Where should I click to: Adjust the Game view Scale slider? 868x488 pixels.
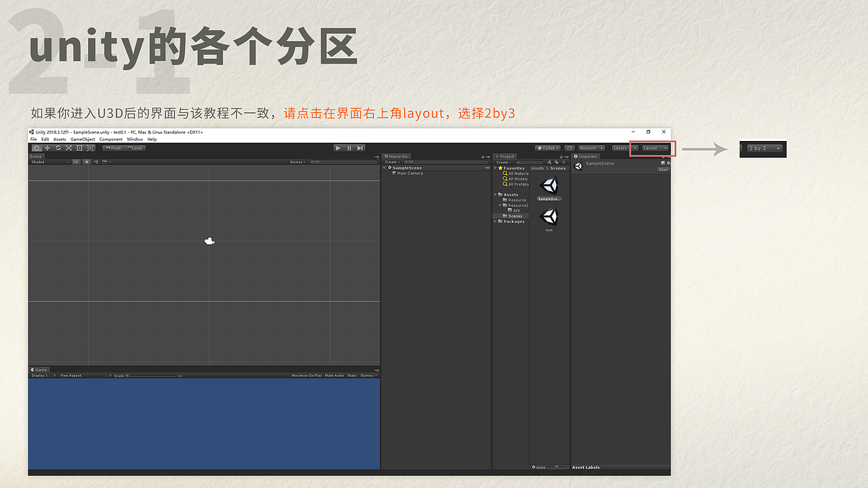[x=151, y=375]
